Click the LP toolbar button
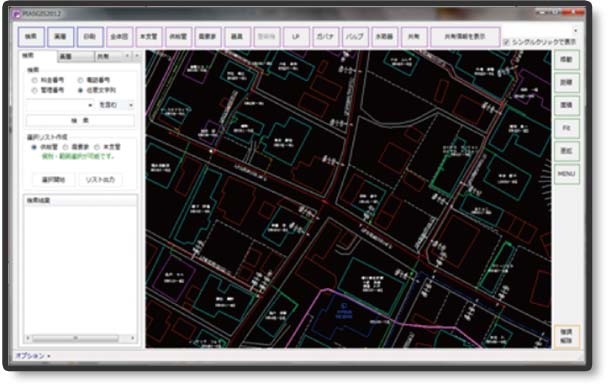The width and height of the screenshot is (608, 387). [296, 37]
